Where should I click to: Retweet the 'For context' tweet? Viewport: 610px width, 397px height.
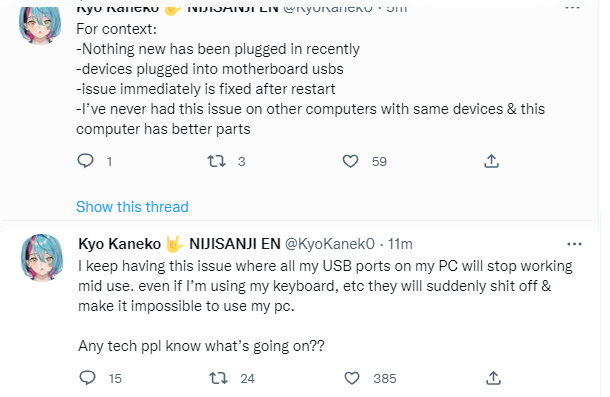coord(216,161)
